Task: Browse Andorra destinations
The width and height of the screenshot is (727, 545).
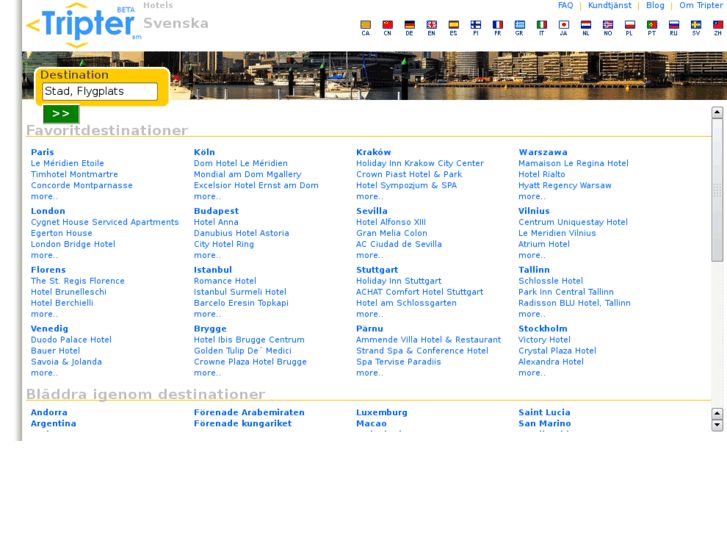Action: 49,413
